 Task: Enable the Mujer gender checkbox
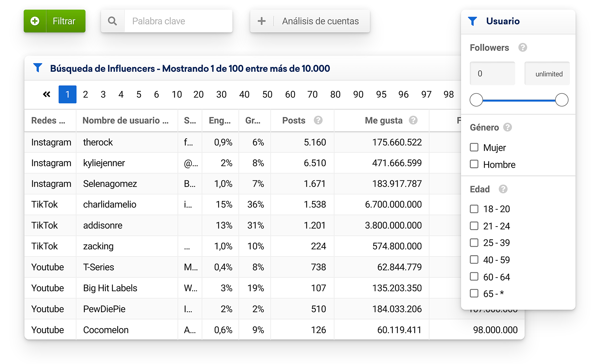tap(474, 147)
